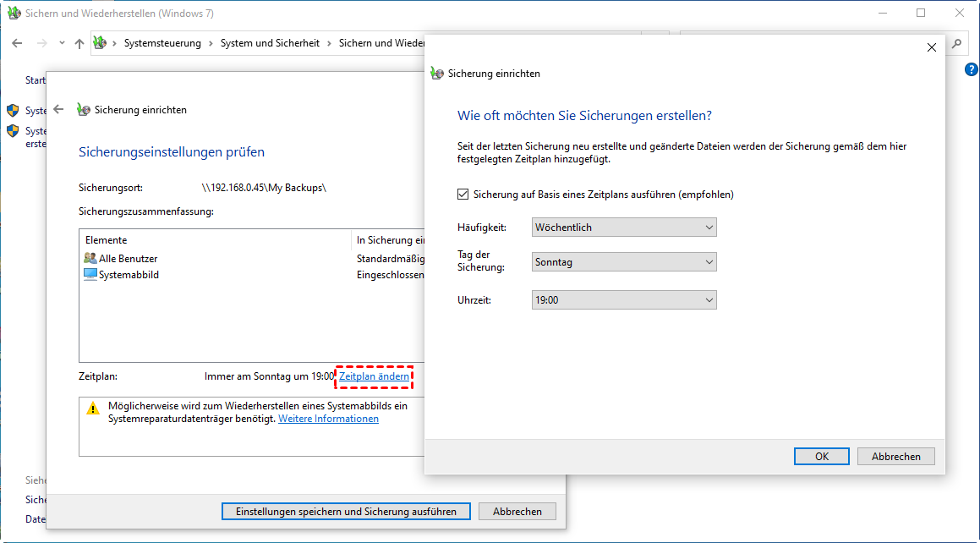This screenshot has width=980, height=543.
Task: Open the Uhrzeit time dropdown
Action: point(624,300)
